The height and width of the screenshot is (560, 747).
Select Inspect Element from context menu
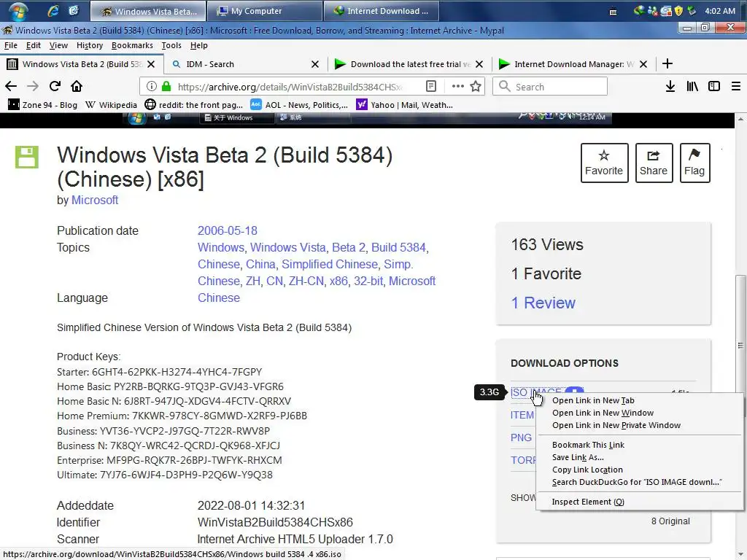pyautogui.click(x=639, y=502)
